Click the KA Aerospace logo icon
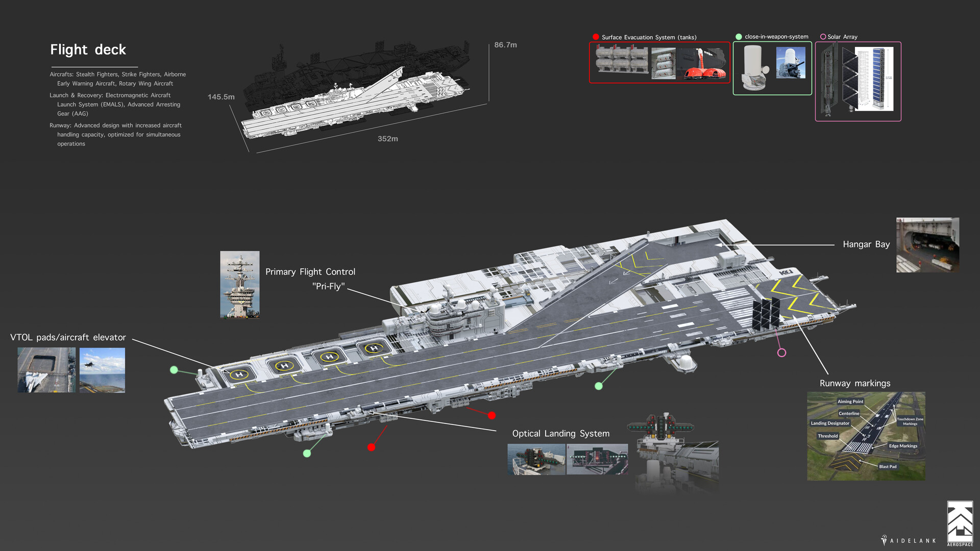980x551 pixels. tap(960, 521)
